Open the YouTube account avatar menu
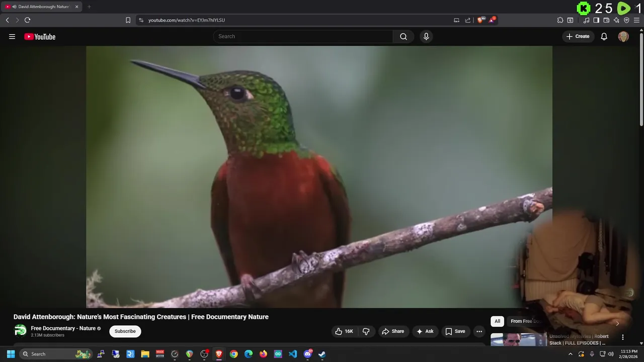Image resolution: width=644 pixels, height=362 pixels. (x=623, y=36)
